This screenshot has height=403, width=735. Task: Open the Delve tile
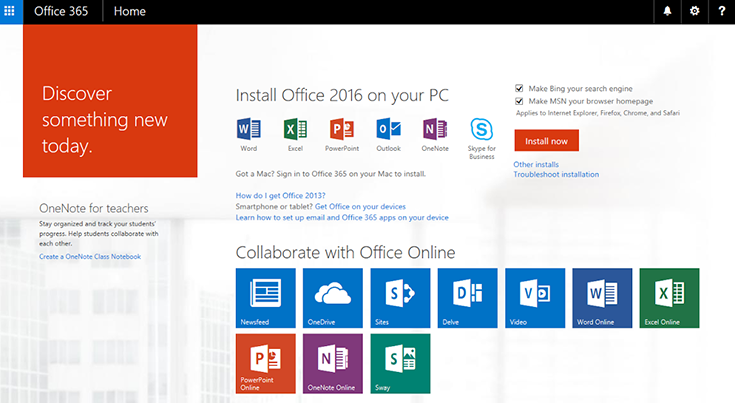pyautogui.click(x=467, y=298)
